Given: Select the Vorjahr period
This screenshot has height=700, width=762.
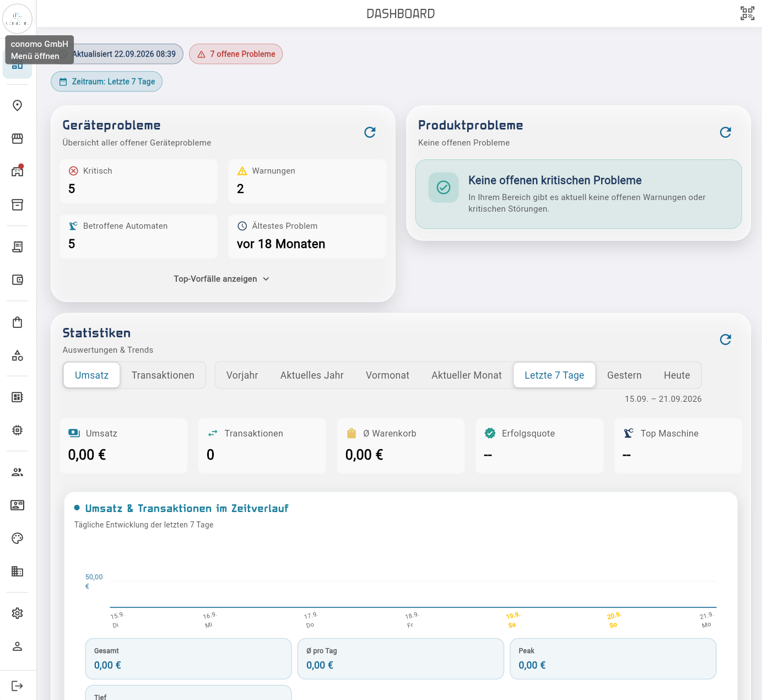Looking at the screenshot, I should pos(242,375).
